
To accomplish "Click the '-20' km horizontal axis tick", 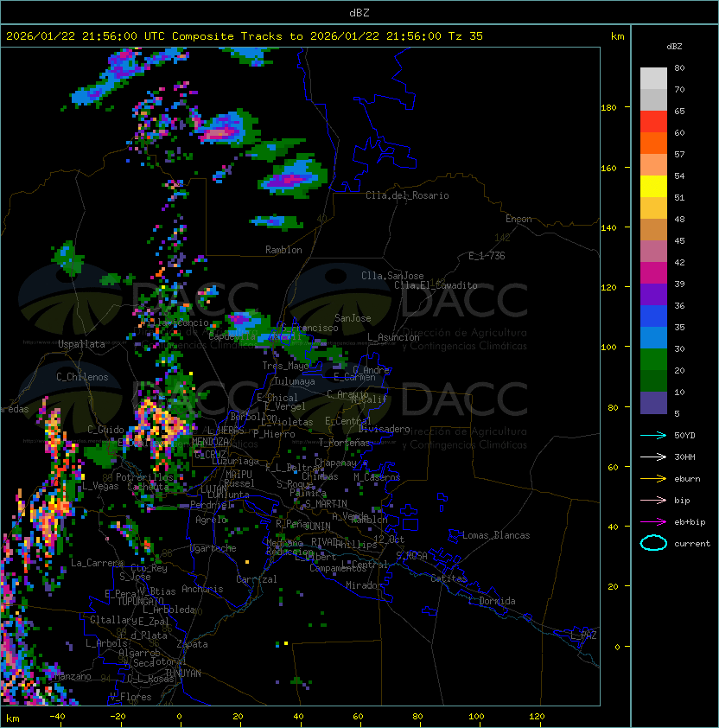I will coord(118,717).
